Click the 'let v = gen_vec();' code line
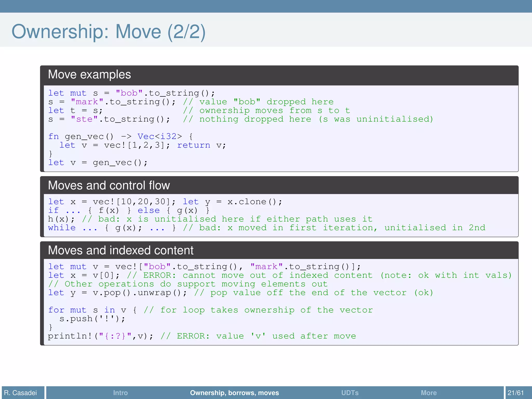532x399 pixels. click(98, 163)
